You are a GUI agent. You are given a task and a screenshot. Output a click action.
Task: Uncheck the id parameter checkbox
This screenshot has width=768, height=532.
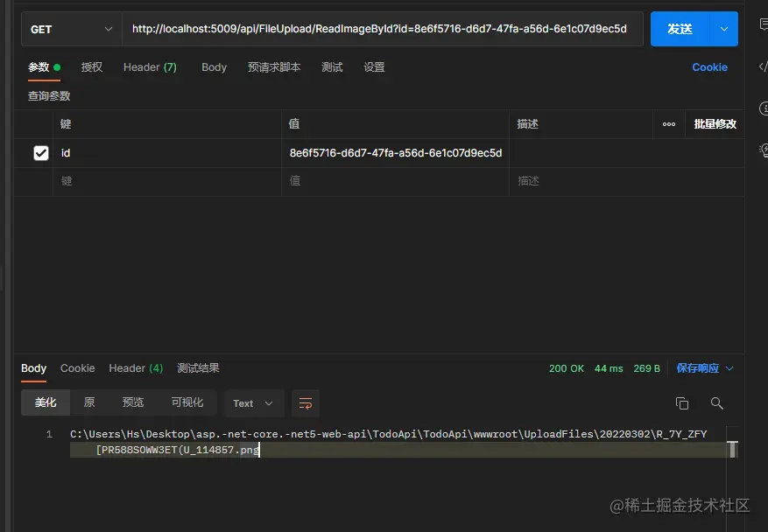[x=40, y=152]
